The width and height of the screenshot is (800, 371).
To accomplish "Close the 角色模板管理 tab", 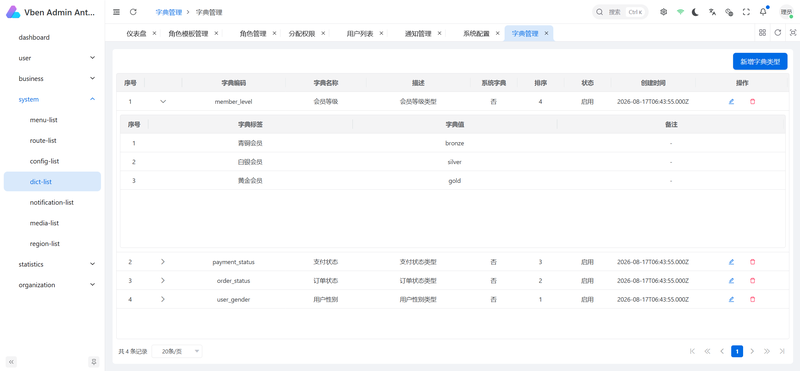I will [x=216, y=33].
